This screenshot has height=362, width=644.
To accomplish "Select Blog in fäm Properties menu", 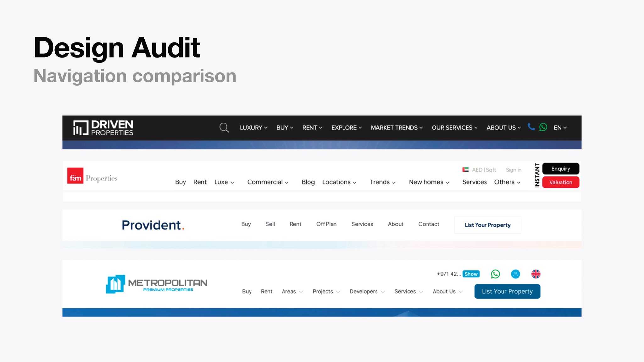I will coord(308,182).
